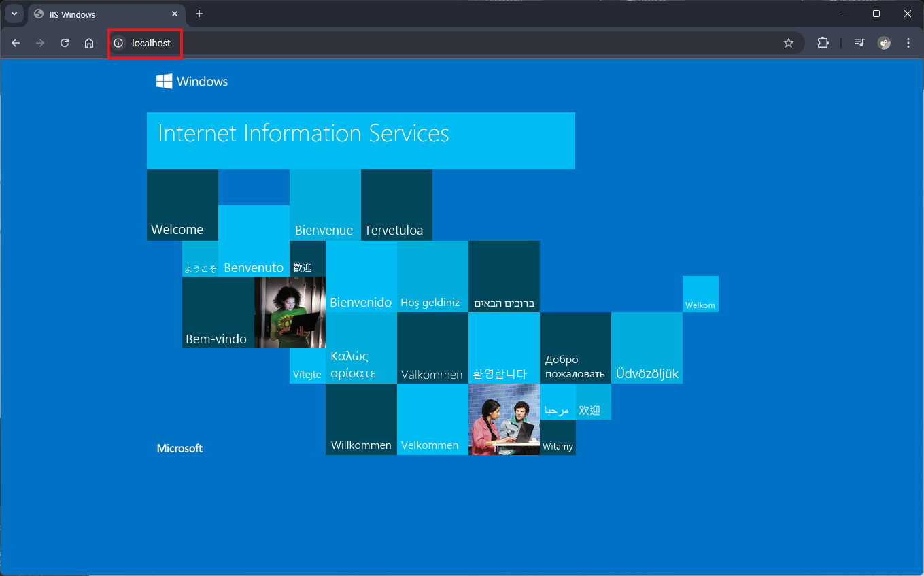Expand the tab search dropdown
Screen dimensions: 924x576
click(14, 14)
